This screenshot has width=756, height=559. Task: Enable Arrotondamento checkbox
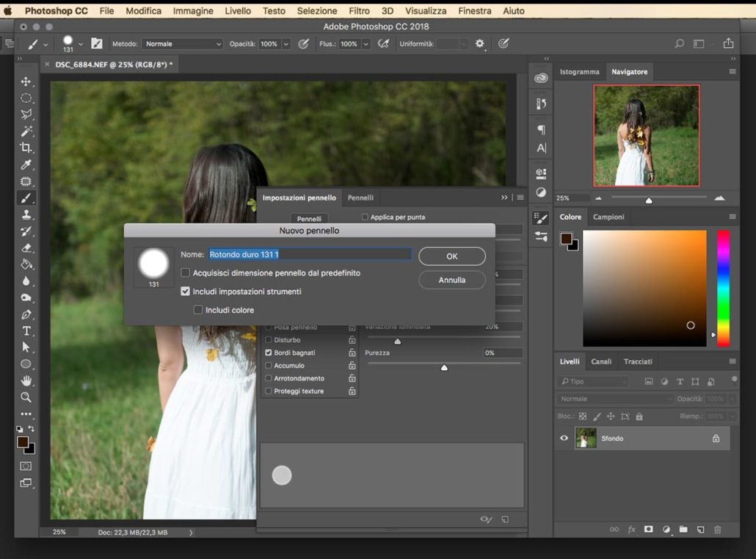click(269, 378)
